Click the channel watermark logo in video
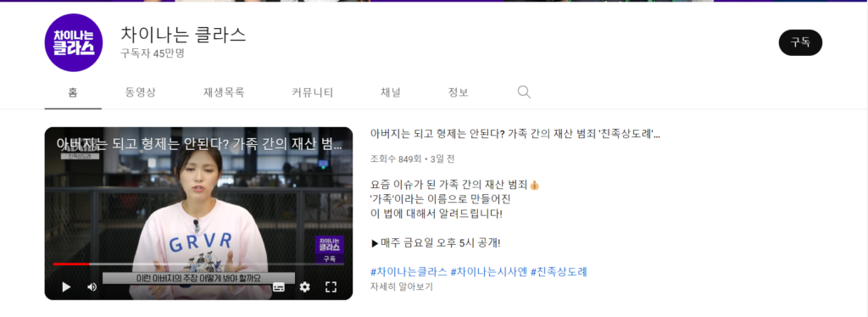 click(x=330, y=249)
